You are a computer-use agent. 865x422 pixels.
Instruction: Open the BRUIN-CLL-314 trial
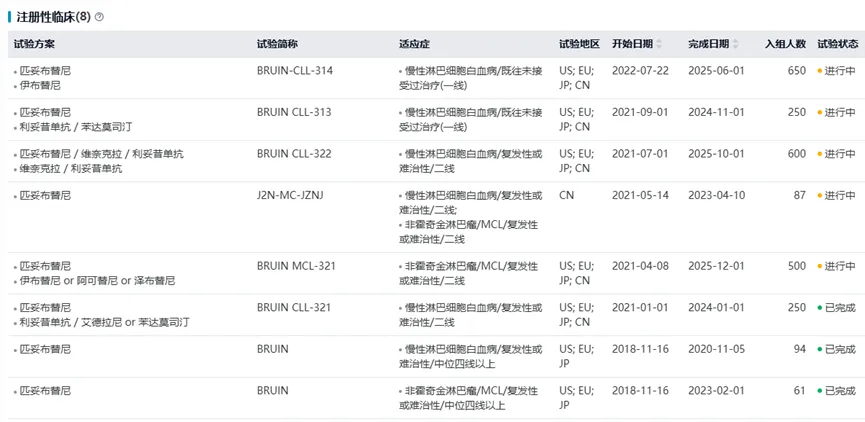tap(295, 71)
